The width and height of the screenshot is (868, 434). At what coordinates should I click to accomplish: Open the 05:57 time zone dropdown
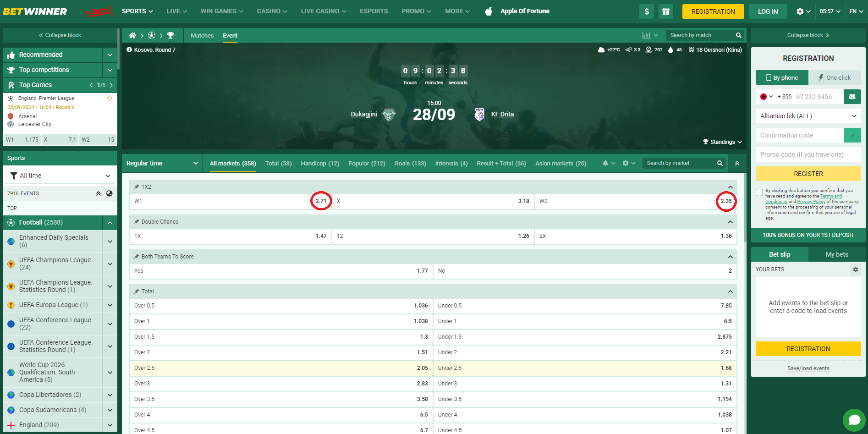pyautogui.click(x=830, y=11)
